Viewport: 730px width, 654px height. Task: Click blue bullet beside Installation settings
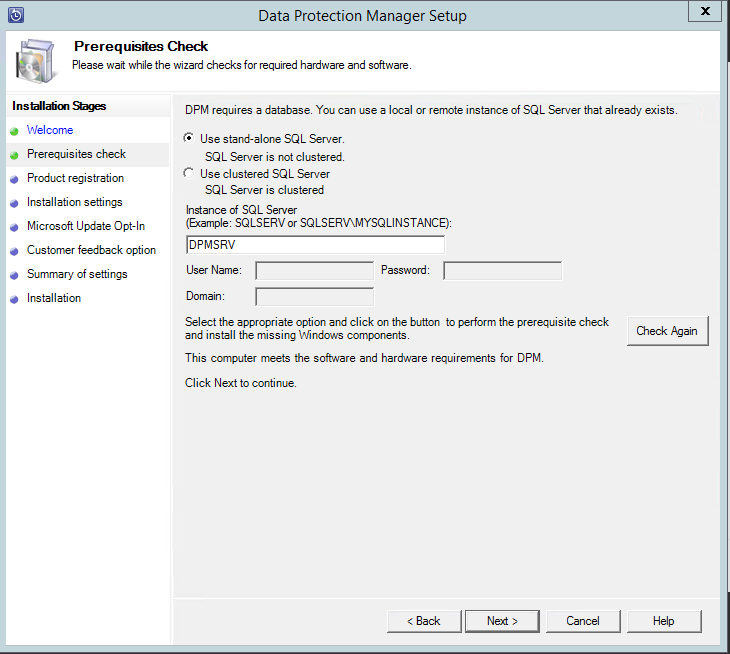pos(14,203)
